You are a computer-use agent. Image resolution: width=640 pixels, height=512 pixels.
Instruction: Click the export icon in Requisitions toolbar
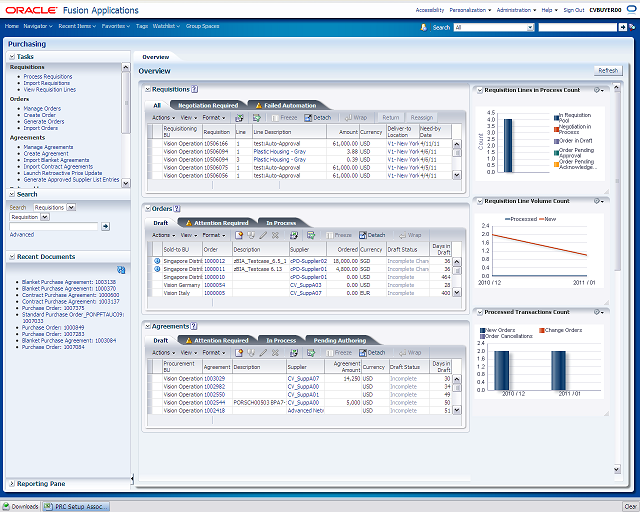pyautogui.click(x=257, y=118)
